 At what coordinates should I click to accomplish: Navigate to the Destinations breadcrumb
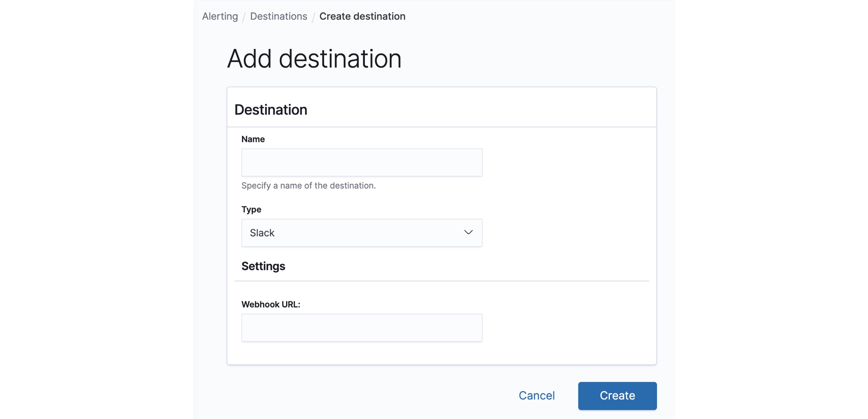[279, 16]
